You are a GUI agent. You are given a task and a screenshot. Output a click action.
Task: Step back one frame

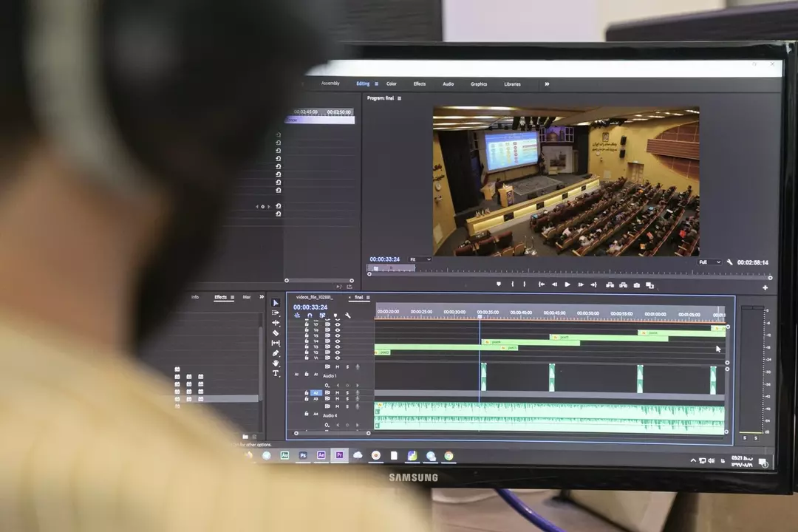coord(554,284)
